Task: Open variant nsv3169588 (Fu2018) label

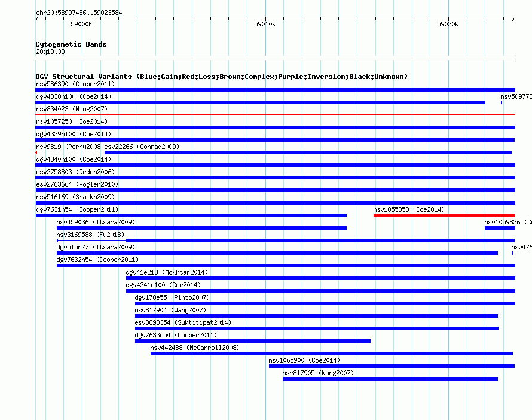Action: coord(90,235)
